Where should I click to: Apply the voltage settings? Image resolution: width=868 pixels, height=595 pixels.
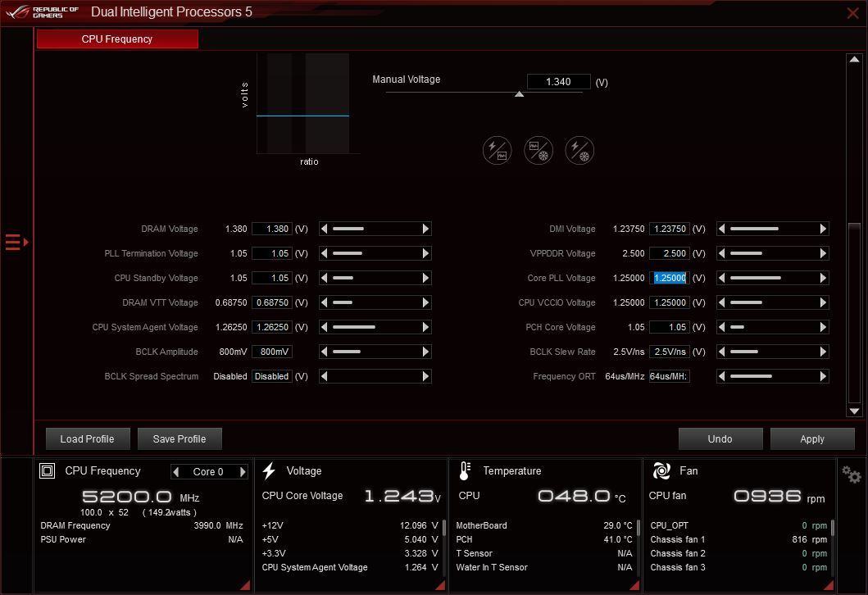[x=812, y=439]
